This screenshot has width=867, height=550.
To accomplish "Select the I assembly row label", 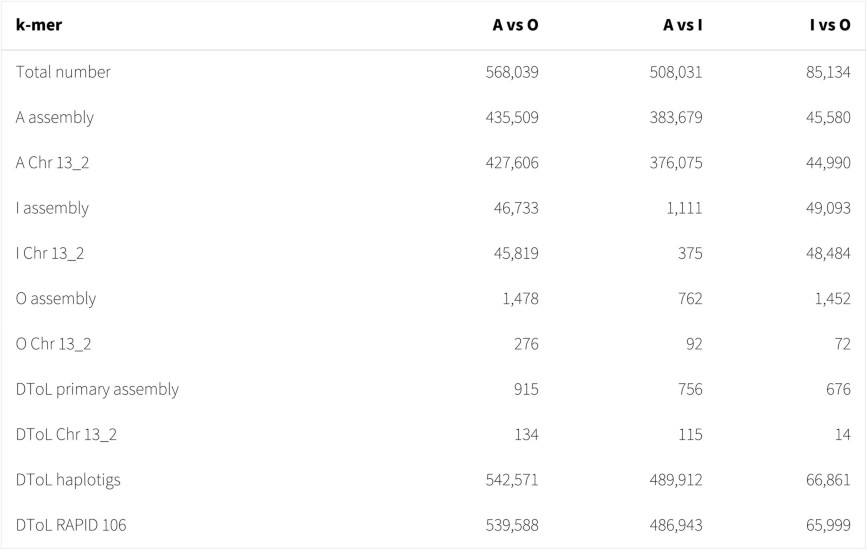I will click(x=52, y=208).
